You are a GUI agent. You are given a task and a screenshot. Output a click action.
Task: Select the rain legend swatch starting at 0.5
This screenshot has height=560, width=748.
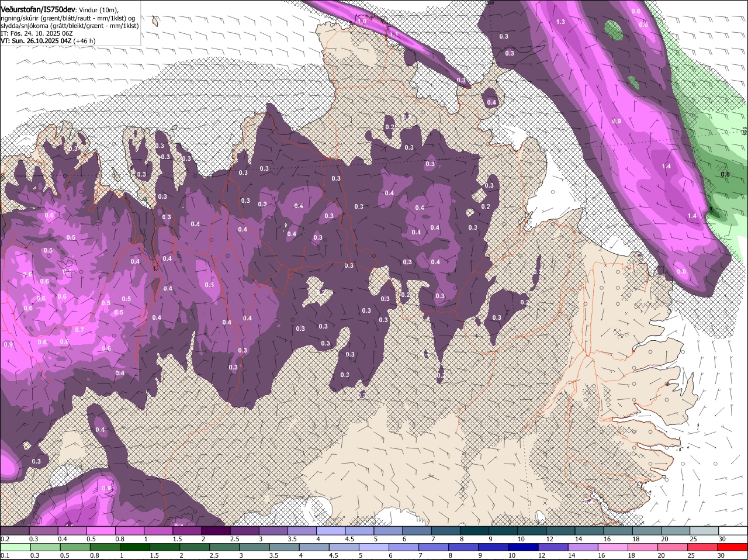[x=75, y=547]
